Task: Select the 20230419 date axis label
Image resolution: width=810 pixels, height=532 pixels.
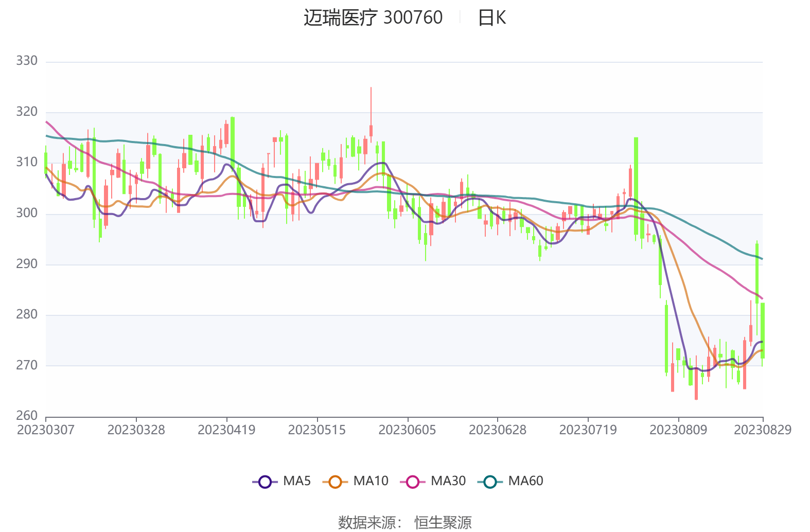Action: click(226, 430)
